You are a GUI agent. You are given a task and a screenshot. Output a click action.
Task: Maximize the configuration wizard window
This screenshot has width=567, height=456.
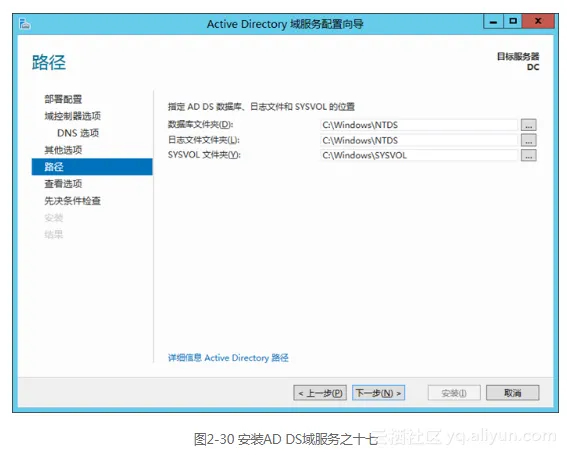[512, 21]
